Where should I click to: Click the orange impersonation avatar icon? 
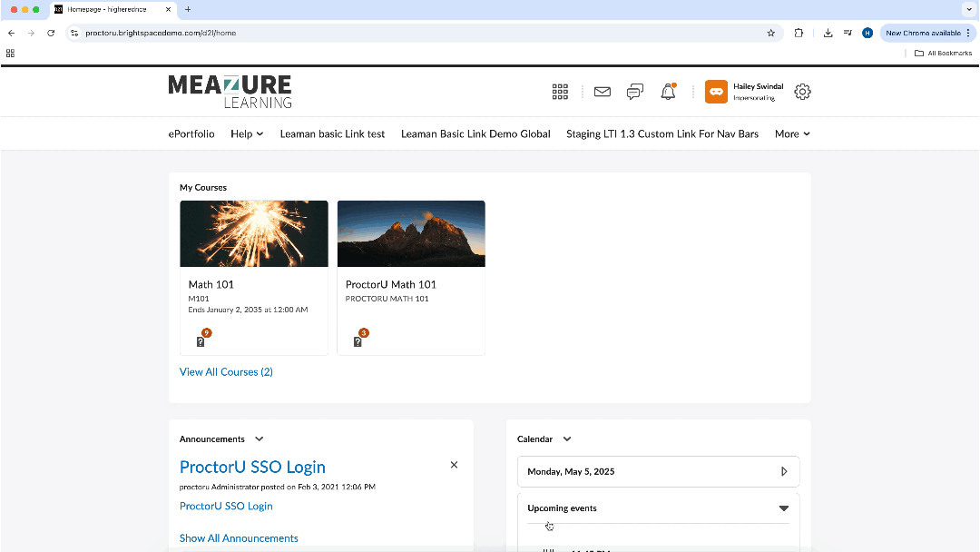point(716,92)
